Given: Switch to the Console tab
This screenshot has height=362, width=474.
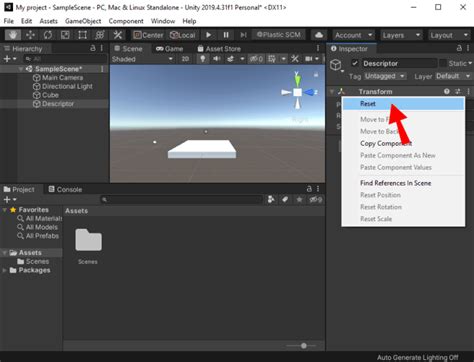Looking at the screenshot, I should click(65, 189).
